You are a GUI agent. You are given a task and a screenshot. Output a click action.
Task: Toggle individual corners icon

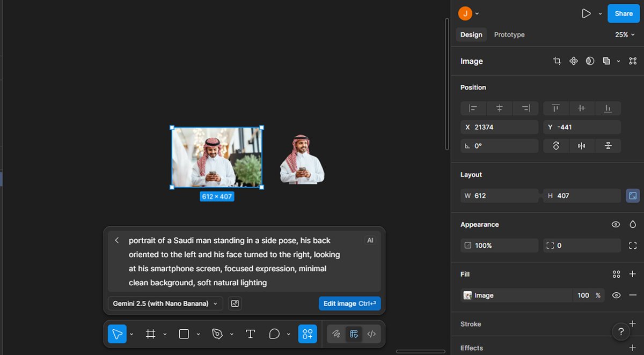point(633,246)
